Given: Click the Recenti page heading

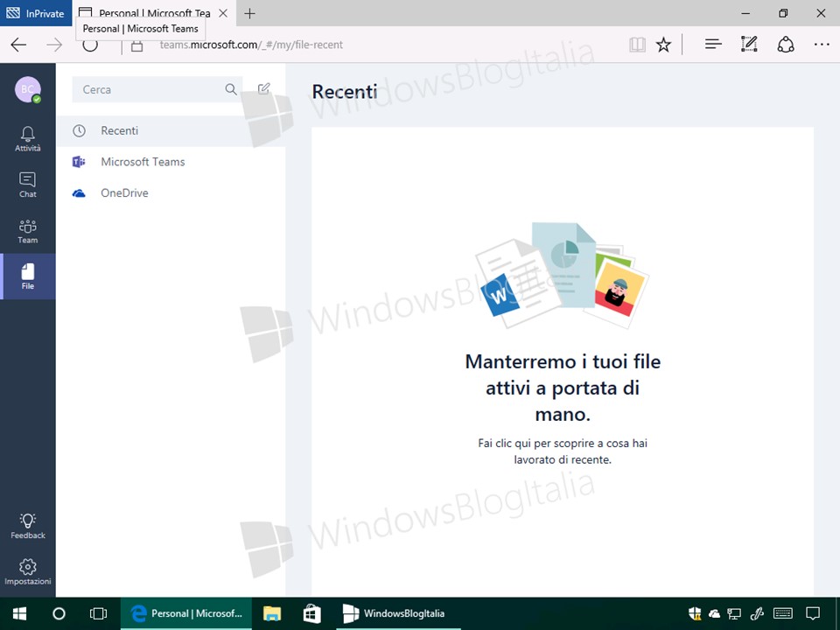Looking at the screenshot, I should click(345, 92).
